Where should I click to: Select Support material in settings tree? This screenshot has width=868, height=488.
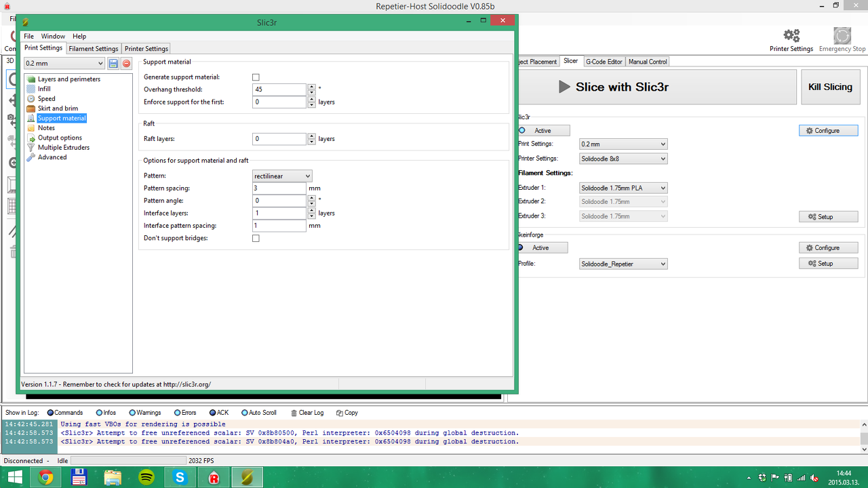[x=62, y=118]
